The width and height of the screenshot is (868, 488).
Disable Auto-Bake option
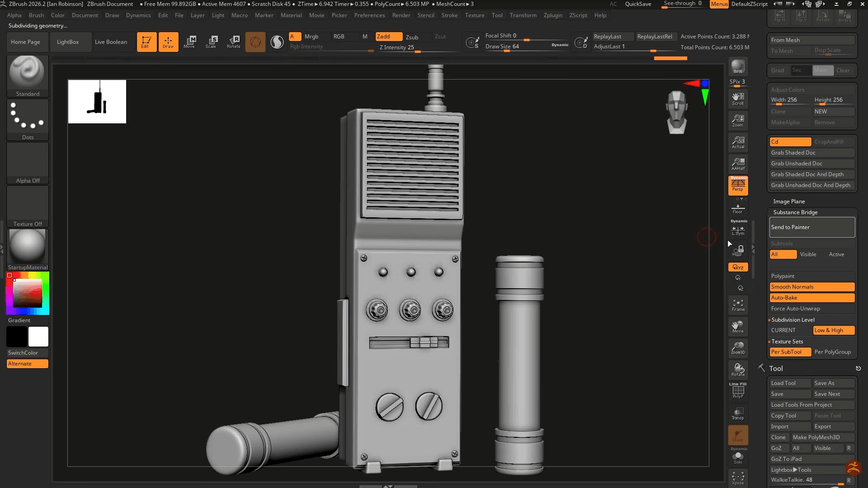[812, 298]
